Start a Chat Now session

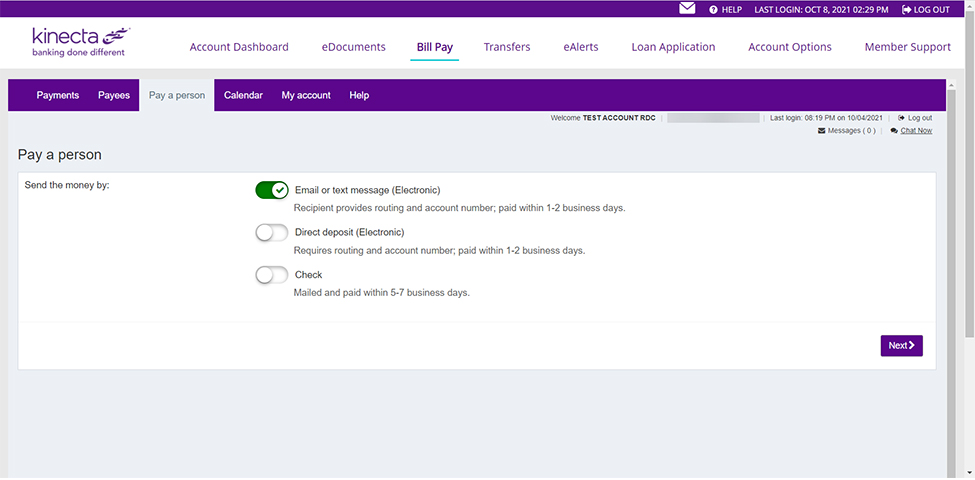point(915,130)
